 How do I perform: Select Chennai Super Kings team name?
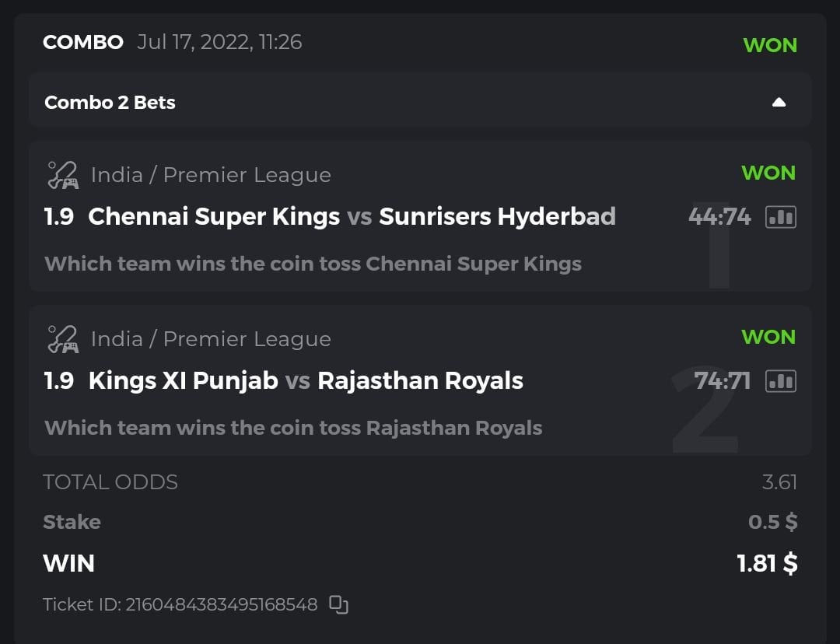click(x=214, y=216)
